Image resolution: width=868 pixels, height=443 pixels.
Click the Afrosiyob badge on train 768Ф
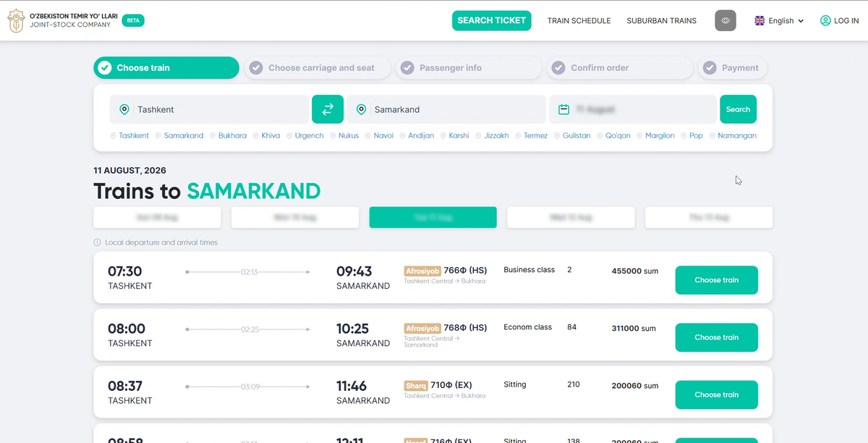422,328
